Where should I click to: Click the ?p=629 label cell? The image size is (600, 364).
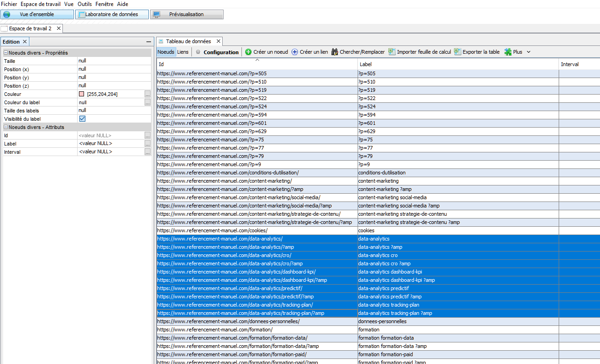point(458,131)
